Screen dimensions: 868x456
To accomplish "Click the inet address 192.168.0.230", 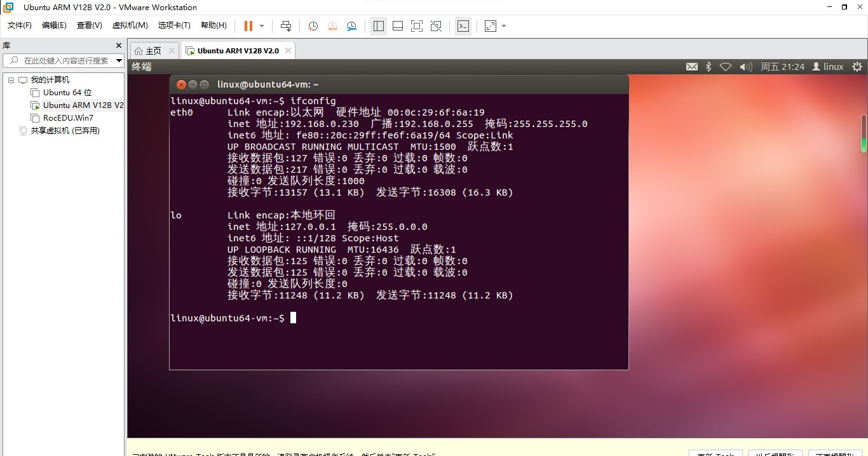I will click(x=322, y=124).
